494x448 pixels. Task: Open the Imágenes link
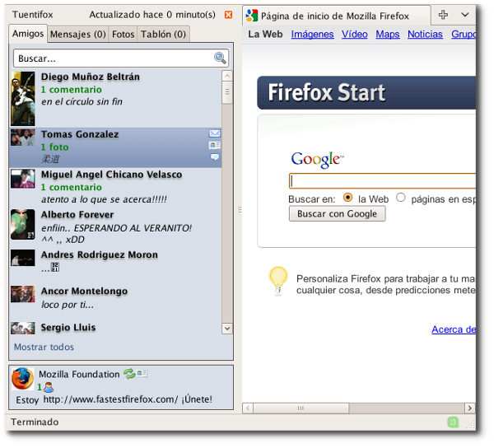[312, 34]
